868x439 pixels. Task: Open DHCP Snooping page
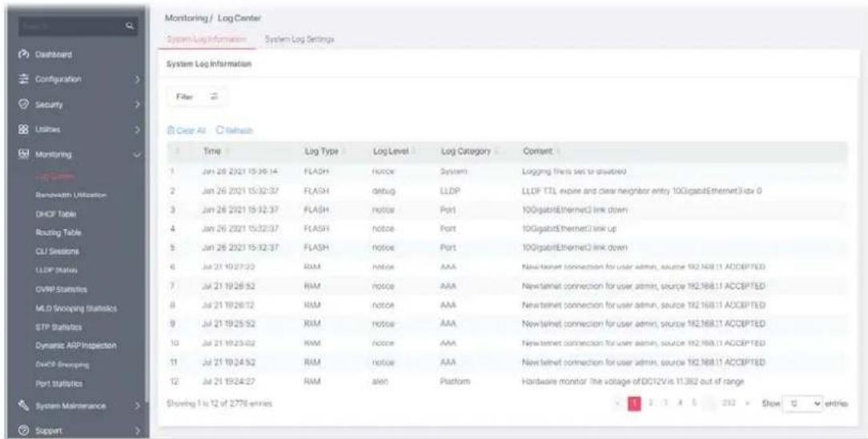pos(62,364)
